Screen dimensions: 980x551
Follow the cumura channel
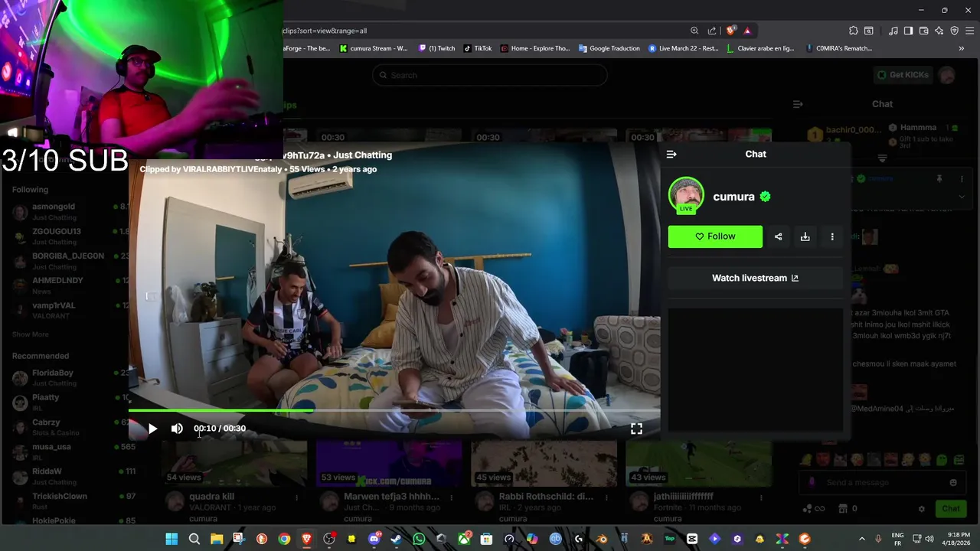tap(715, 236)
